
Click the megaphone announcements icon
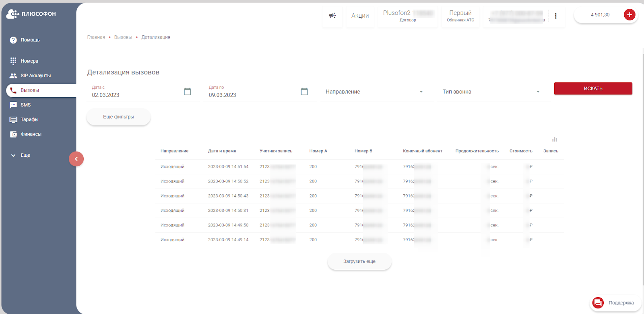coord(332,16)
